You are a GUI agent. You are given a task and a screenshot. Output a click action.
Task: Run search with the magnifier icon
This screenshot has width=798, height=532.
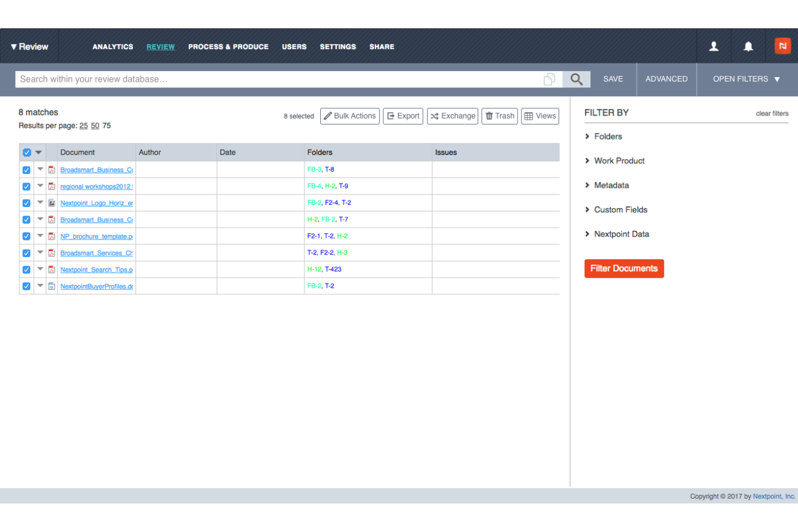click(x=576, y=79)
